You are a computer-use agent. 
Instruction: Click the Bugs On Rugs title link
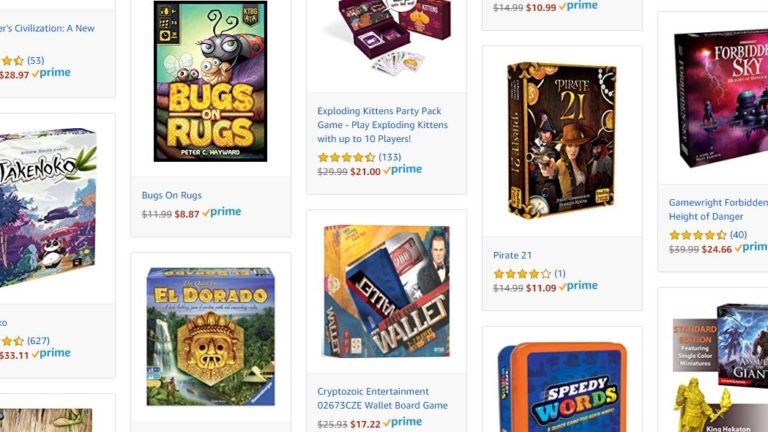tap(171, 195)
